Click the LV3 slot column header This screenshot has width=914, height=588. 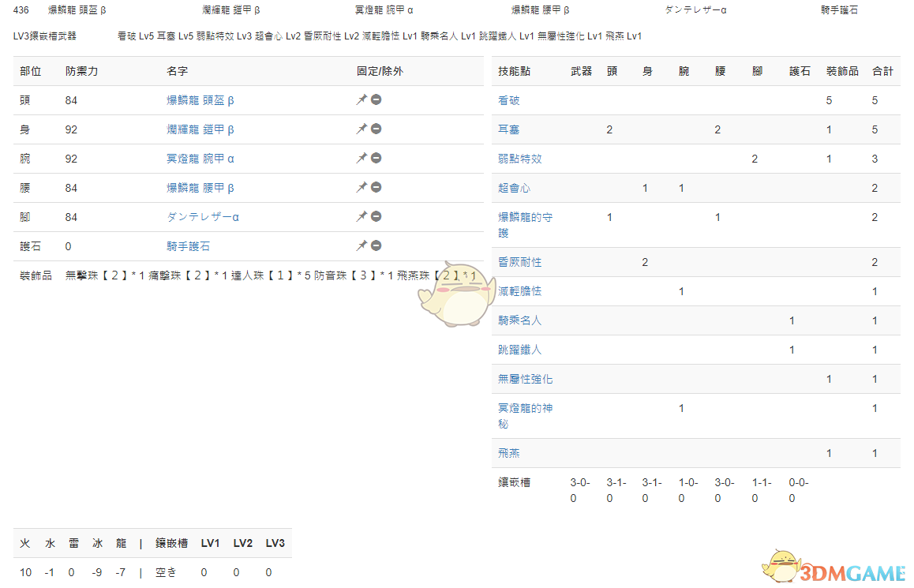(275, 543)
